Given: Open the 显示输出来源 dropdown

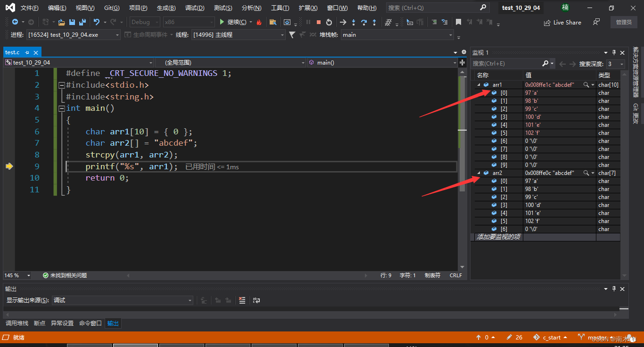Looking at the screenshot, I should pos(123,300).
